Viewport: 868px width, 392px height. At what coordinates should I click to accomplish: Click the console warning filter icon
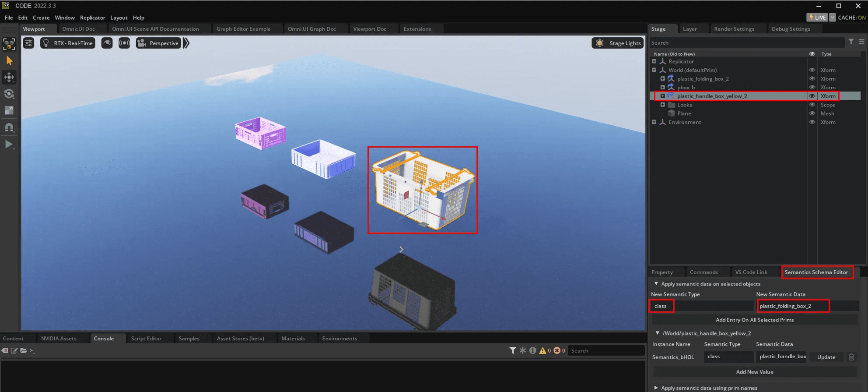[542, 350]
